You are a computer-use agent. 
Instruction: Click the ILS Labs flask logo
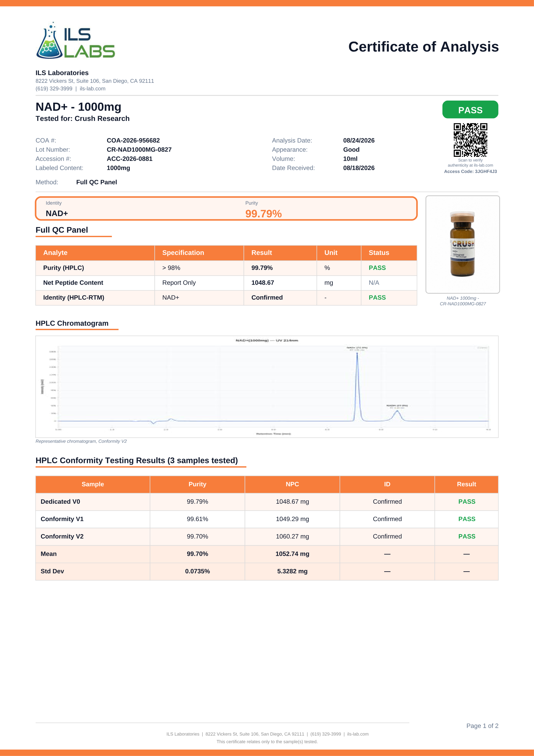click(x=75, y=41)
